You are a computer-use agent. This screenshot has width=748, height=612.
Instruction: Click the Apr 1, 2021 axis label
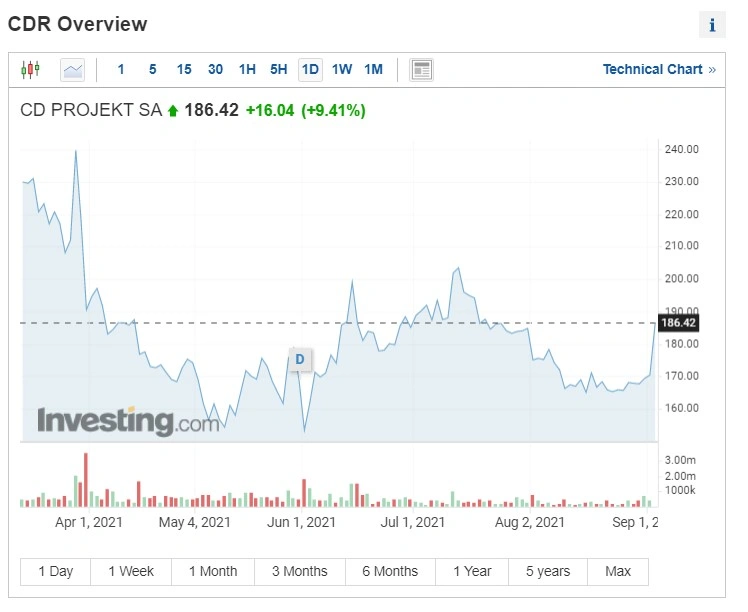pos(89,522)
